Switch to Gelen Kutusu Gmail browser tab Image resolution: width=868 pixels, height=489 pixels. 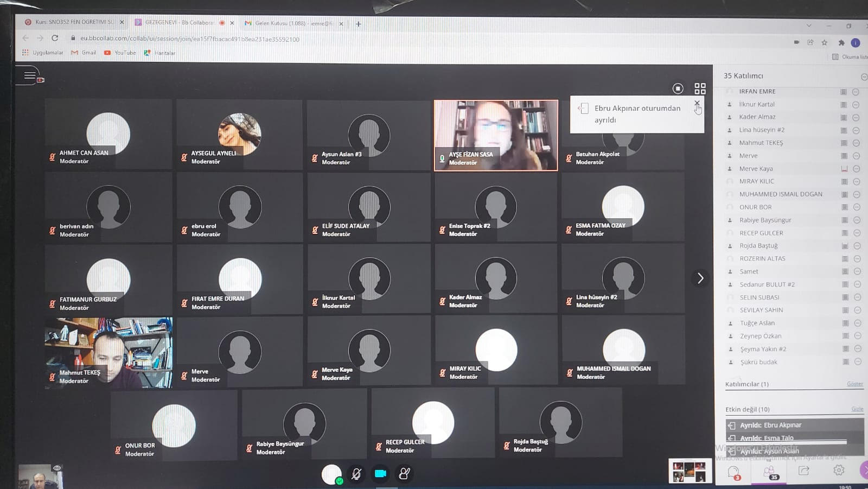(x=294, y=23)
